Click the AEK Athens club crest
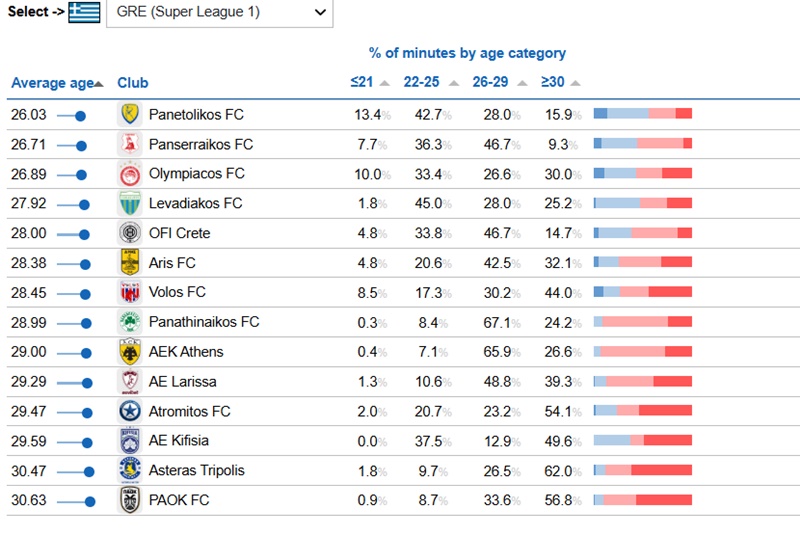This screenshot has width=800, height=535. coord(129,352)
